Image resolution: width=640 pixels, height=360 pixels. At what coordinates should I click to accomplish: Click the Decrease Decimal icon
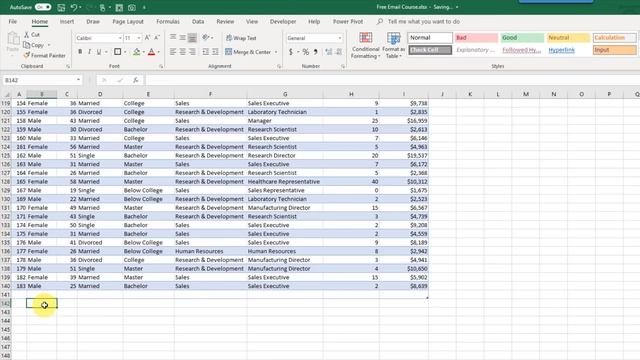pos(339,52)
